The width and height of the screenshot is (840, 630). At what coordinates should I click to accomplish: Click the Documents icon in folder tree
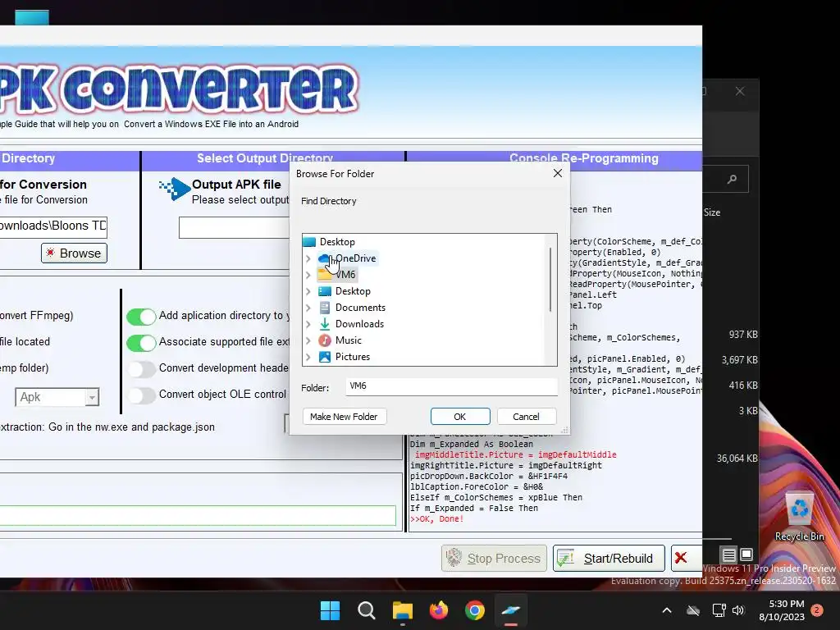click(325, 308)
